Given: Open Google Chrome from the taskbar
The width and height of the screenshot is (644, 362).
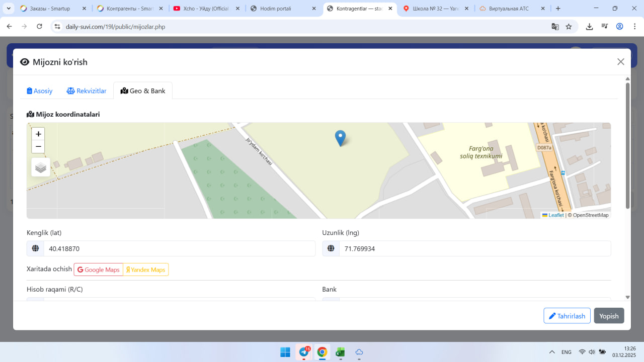Looking at the screenshot, I should 322,352.
